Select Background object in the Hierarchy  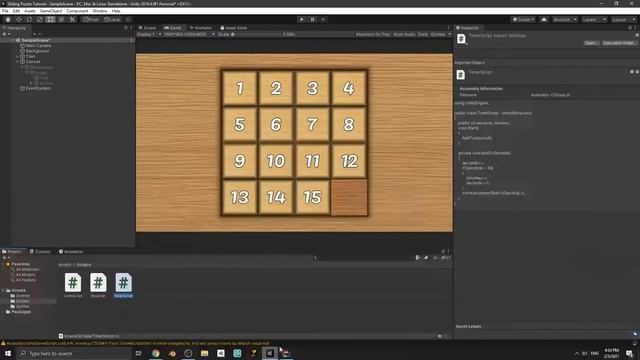tap(37, 51)
